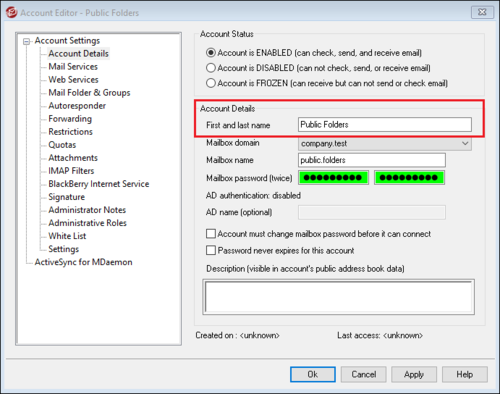The image size is (500, 394).
Task: Click the first mailbox password field
Action: [333, 178]
